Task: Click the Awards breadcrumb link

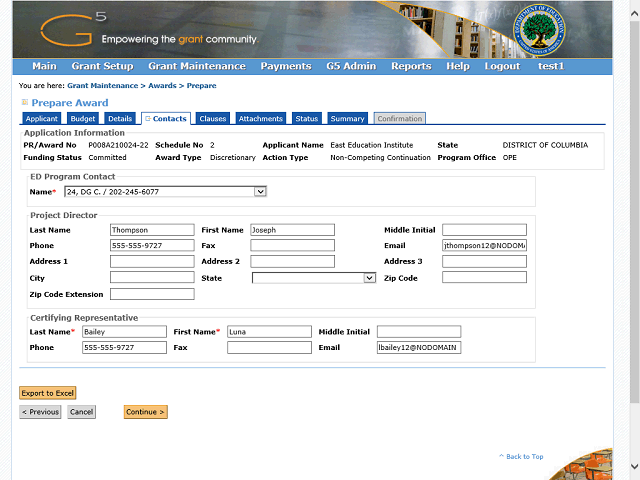Action: click(164, 86)
